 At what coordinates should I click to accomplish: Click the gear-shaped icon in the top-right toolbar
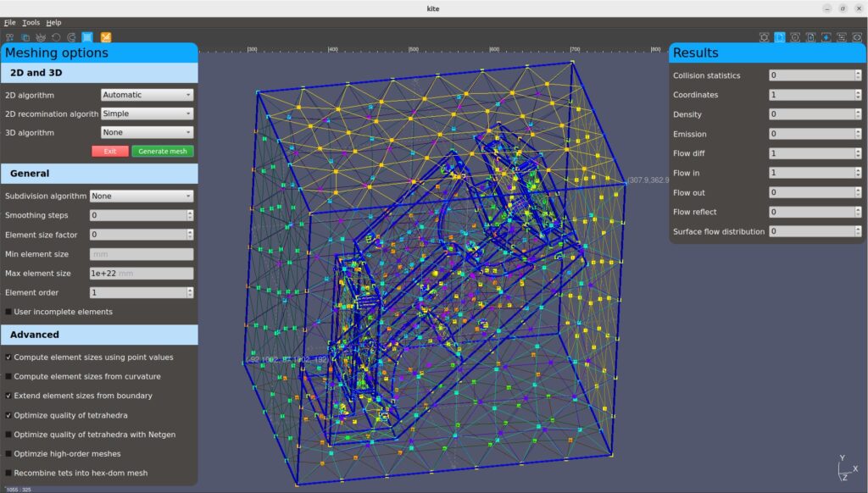(x=764, y=37)
